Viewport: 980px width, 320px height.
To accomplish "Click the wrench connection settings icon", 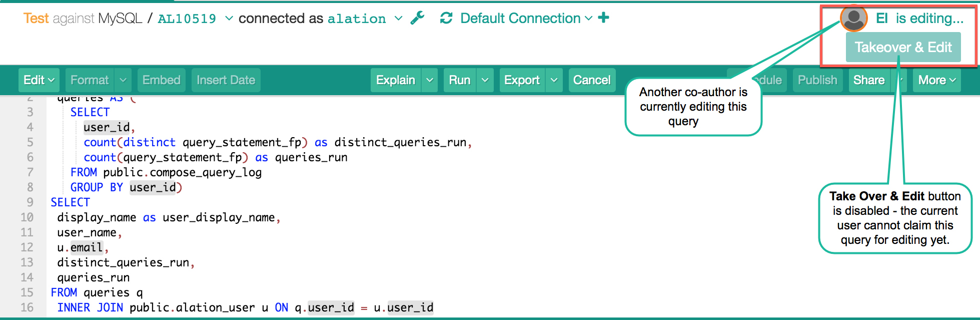I will pyautogui.click(x=417, y=18).
